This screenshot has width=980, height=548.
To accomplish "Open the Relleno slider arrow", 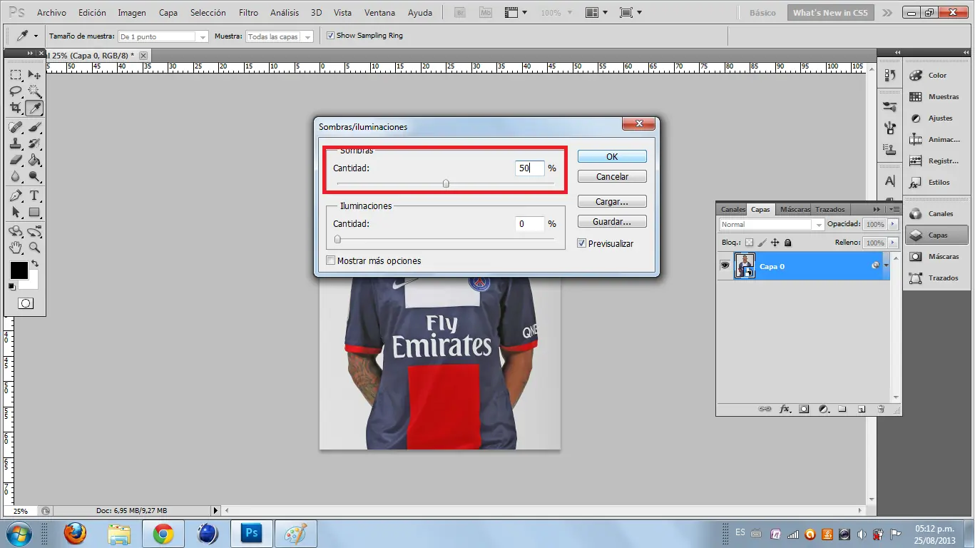I will [x=892, y=243].
